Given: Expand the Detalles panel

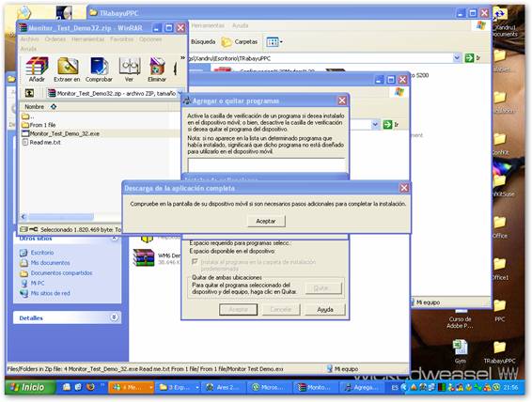Looking at the screenshot, I should (115, 317).
